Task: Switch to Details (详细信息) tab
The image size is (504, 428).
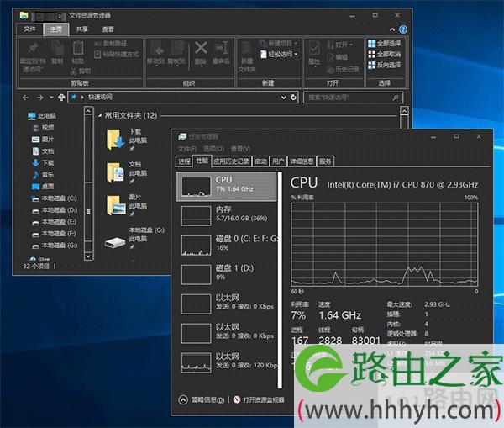Action: click(302, 161)
